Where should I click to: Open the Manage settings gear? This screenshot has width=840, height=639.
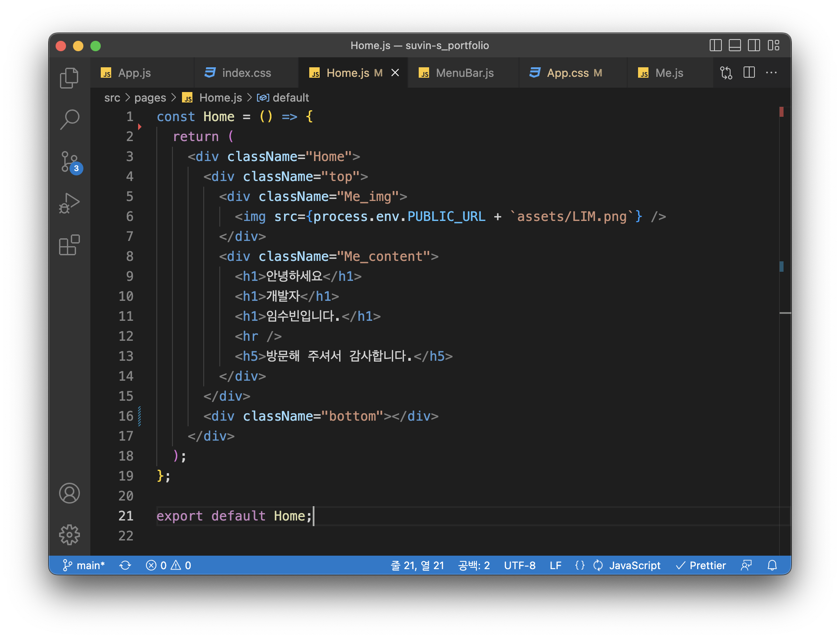pos(69,535)
